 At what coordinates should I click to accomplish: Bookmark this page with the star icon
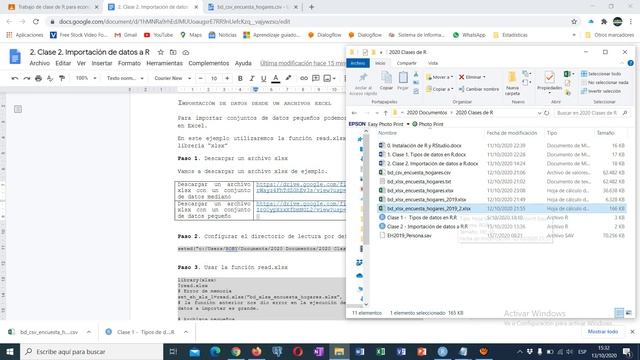pos(574,22)
